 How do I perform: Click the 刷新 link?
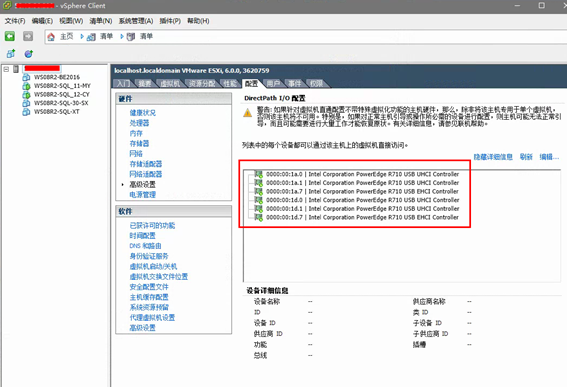526,157
